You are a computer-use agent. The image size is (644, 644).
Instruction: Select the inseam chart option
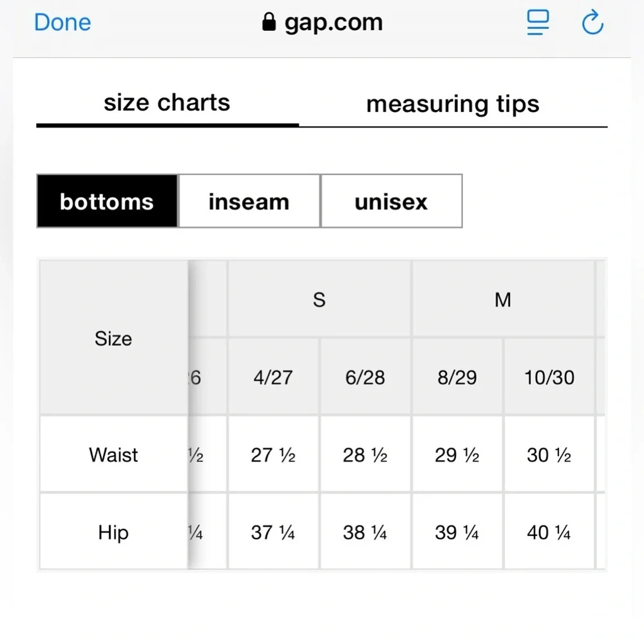click(249, 202)
